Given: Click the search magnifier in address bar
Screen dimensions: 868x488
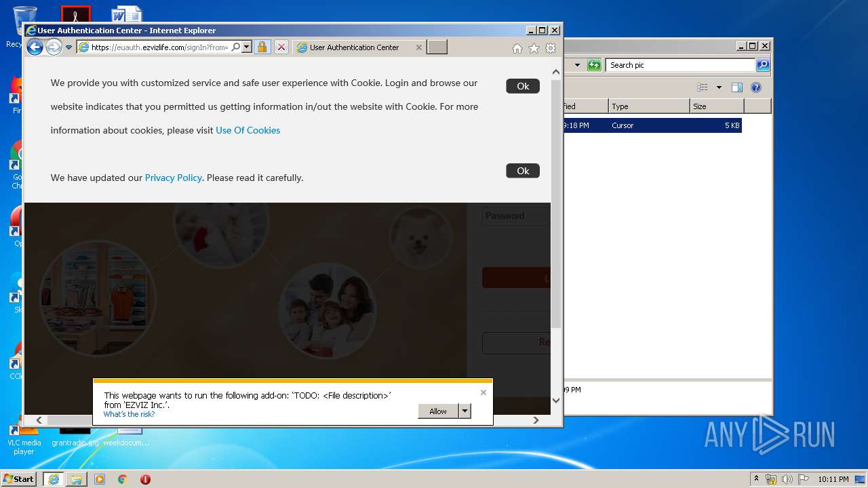Looking at the screenshot, I should 235,47.
